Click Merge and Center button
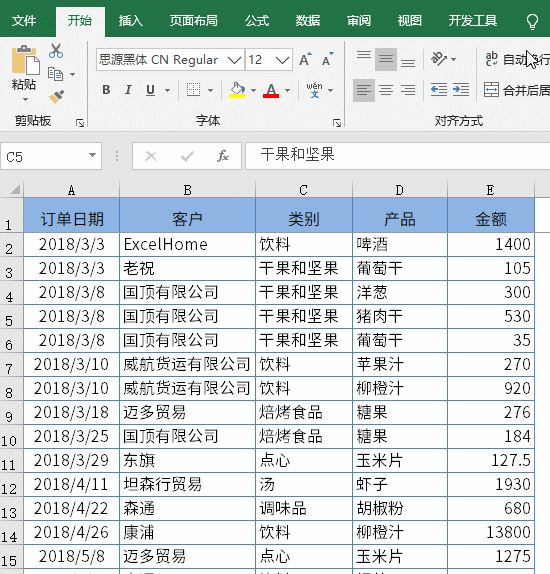Screen dimensions: 550x574 pos(516,90)
